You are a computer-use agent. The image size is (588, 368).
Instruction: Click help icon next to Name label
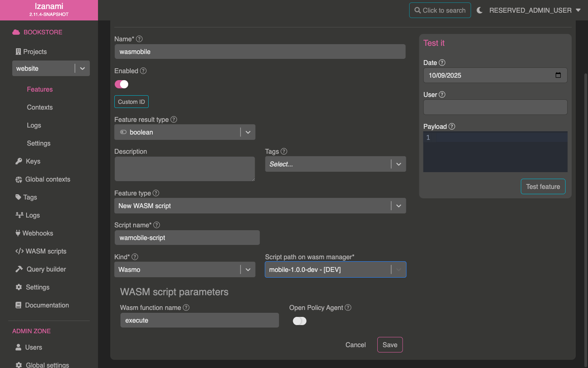pyautogui.click(x=139, y=39)
